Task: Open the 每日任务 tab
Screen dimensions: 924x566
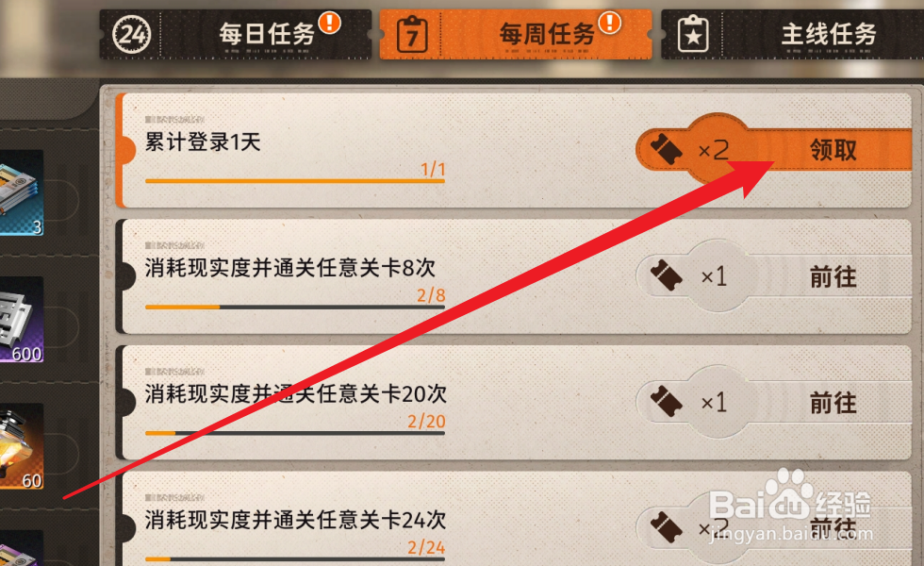Action: [236, 34]
